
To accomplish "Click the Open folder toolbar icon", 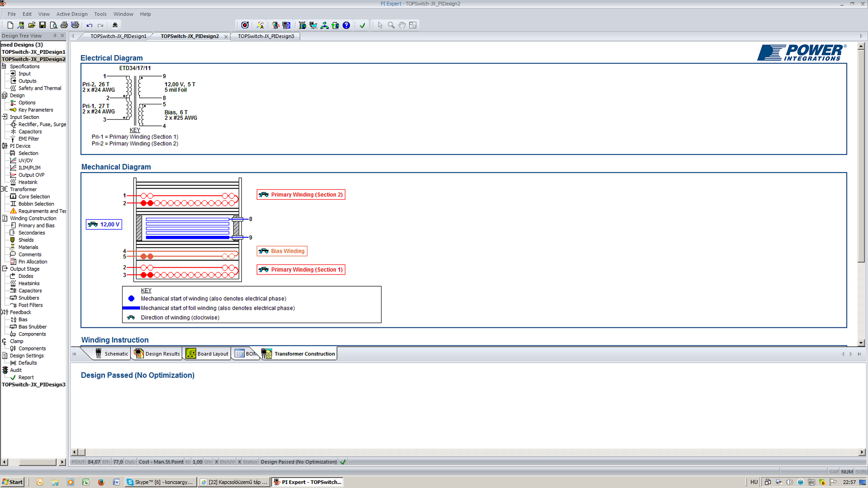I will pyautogui.click(x=31, y=25).
